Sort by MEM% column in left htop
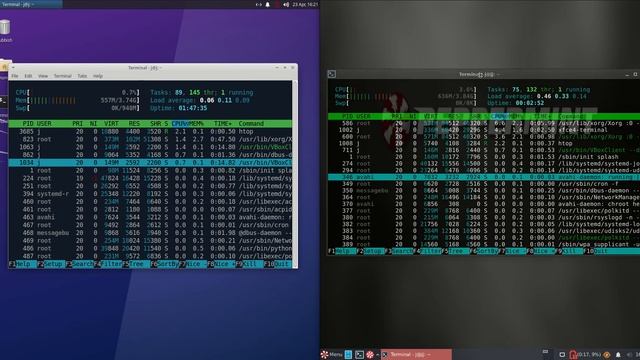The height and width of the screenshot is (360, 640). 196,124
